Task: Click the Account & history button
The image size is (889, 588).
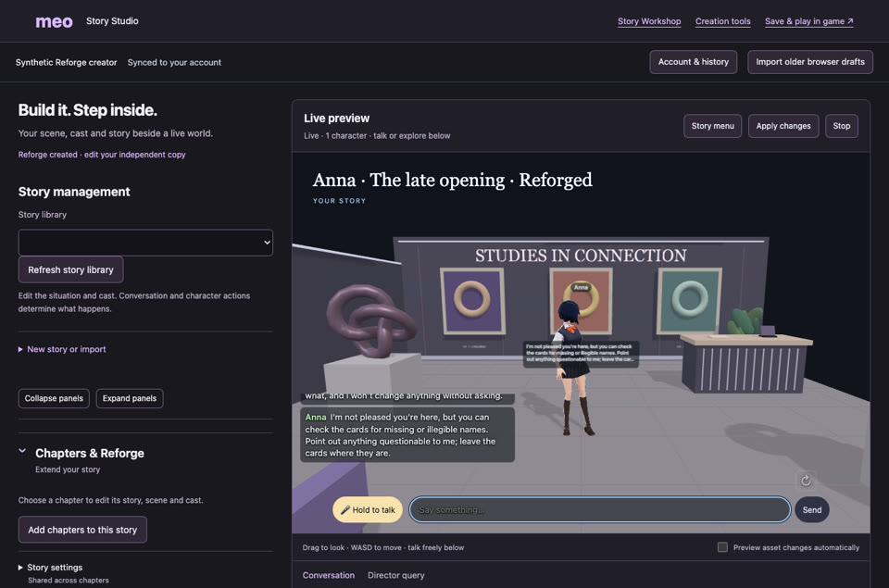Action: pyautogui.click(x=694, y=62)
